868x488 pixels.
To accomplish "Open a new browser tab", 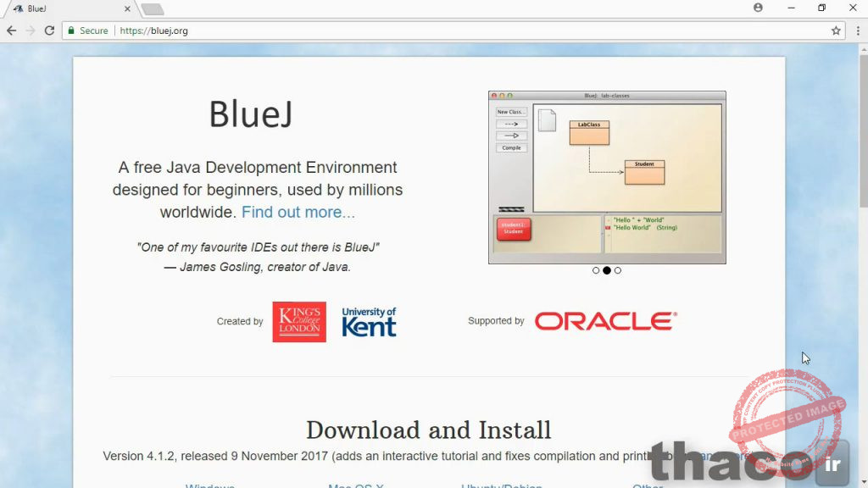I will (x=153, y=9).
